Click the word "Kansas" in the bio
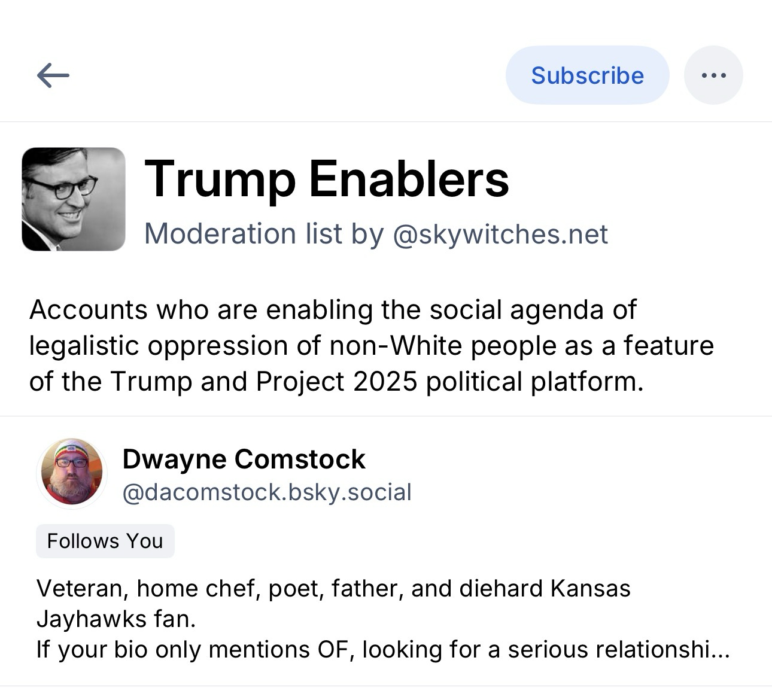Viewport: 772px width, 700px height. (590, 589)
